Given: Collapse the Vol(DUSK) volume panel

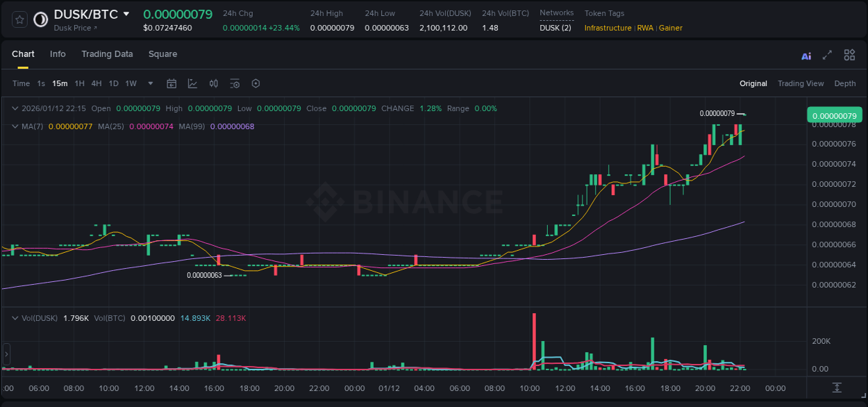Looking at the screenshot, I should click(15, 317).
